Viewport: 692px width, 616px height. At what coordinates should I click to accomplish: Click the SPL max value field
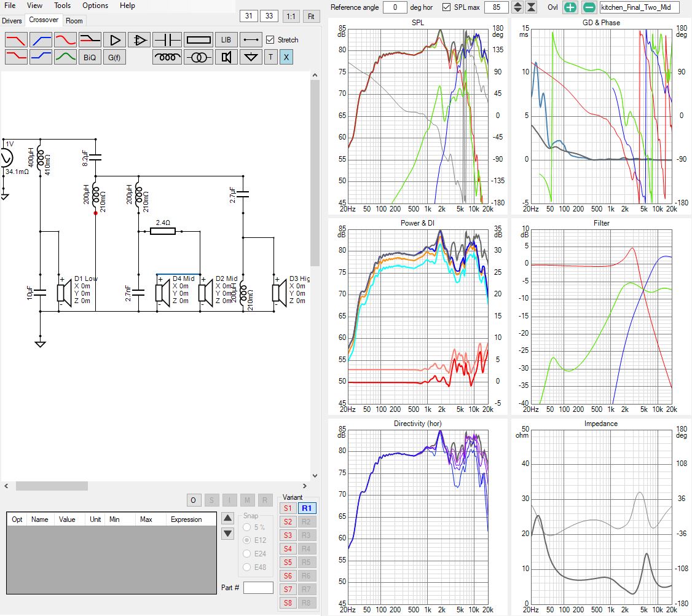click(497, 7)
